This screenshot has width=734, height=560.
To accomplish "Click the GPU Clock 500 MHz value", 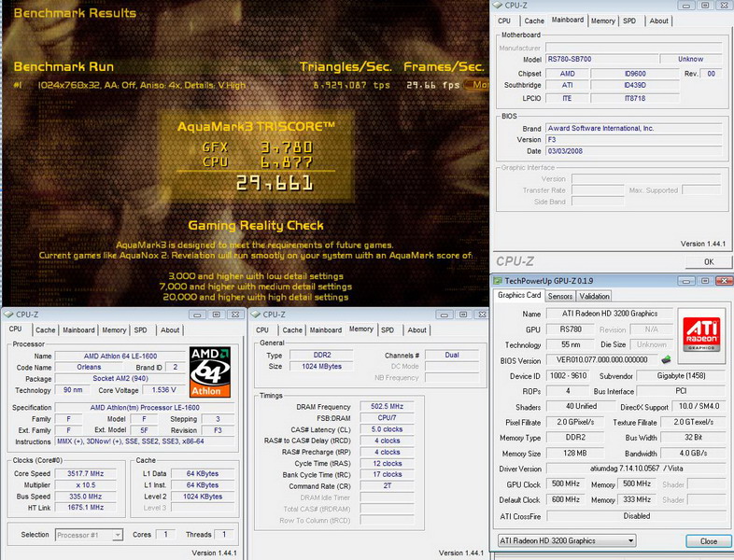I will pos(566,484).
